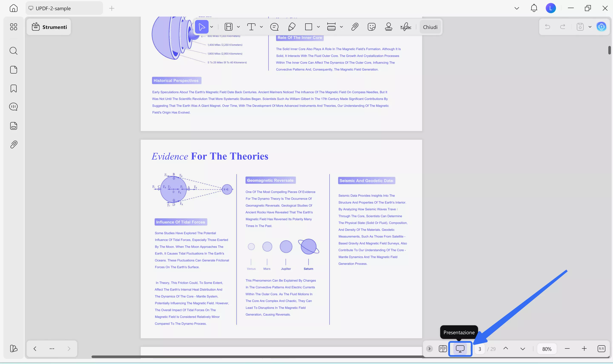This screenshot has width=613, height=364.
Task: Switch to Presentazione mode
Action: pos(460,348)
